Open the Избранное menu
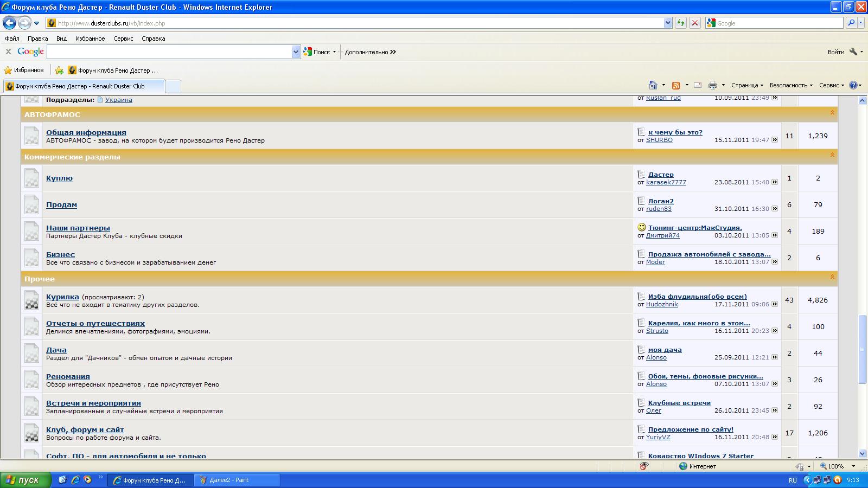The width and height of the screenshot is (868, 488). 90,38
